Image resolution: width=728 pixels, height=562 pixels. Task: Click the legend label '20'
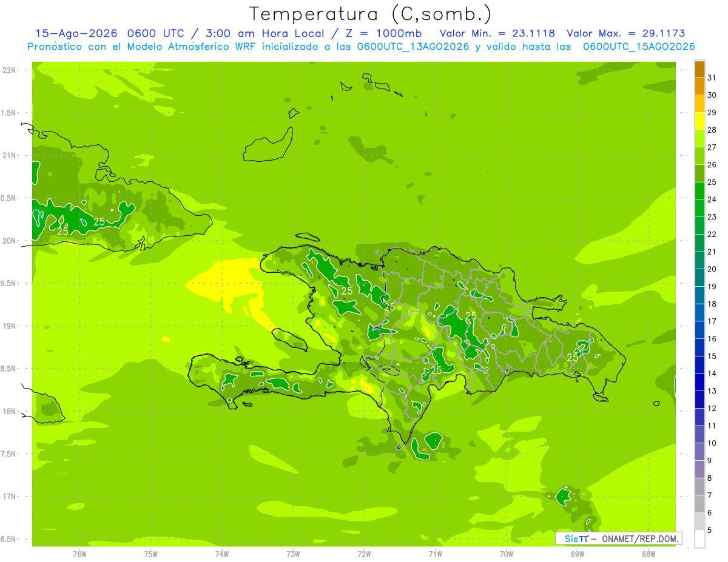pyautogui.click(x=712, y=269)
